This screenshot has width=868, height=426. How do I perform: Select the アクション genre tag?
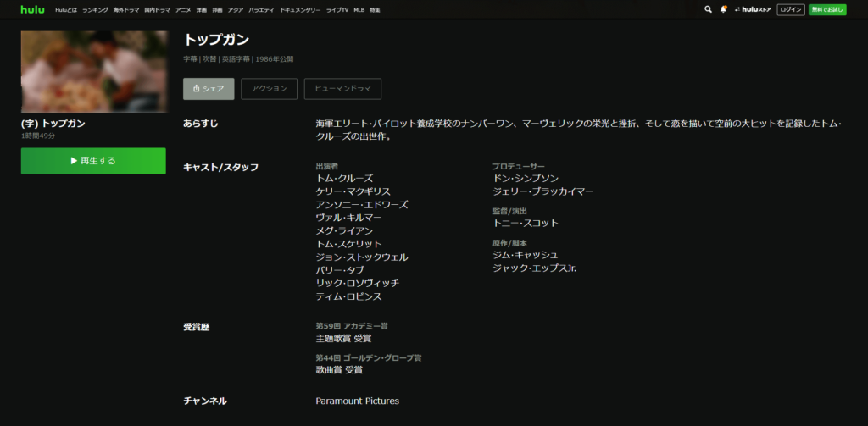[269, 89]
